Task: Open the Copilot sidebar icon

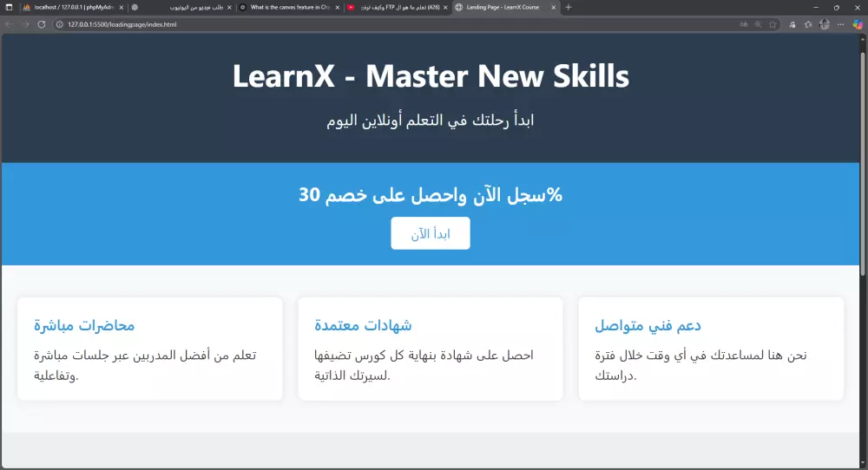Action: pos(858,24)
